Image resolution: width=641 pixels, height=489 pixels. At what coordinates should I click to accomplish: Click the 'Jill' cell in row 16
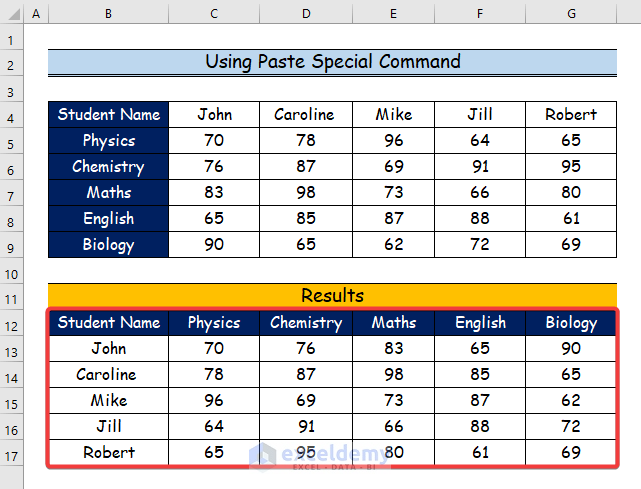pyautogui.click(x=108, y=426)
